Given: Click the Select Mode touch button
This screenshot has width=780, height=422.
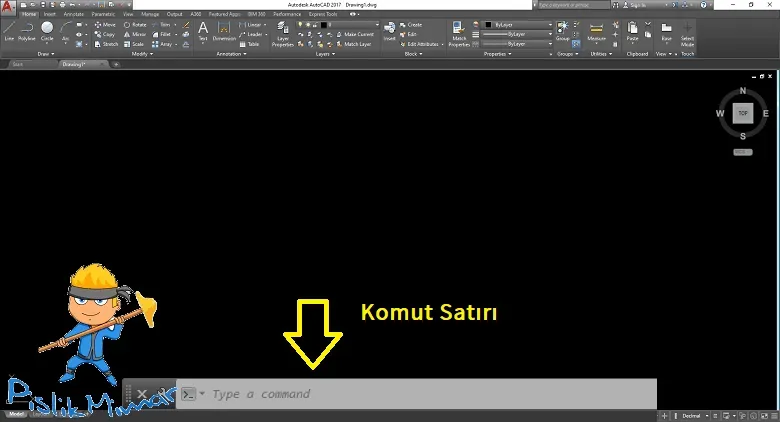Looking at the screenshot, I should tap(687, 34).
